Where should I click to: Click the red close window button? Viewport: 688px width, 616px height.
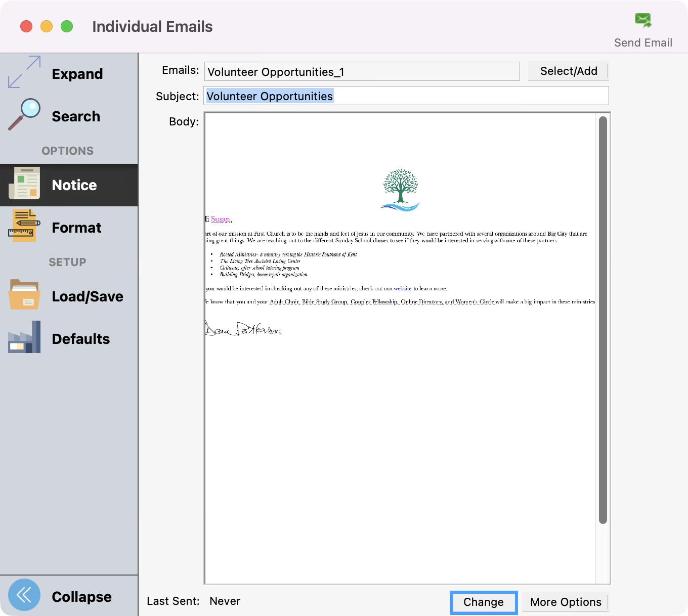tap(26, 26)
